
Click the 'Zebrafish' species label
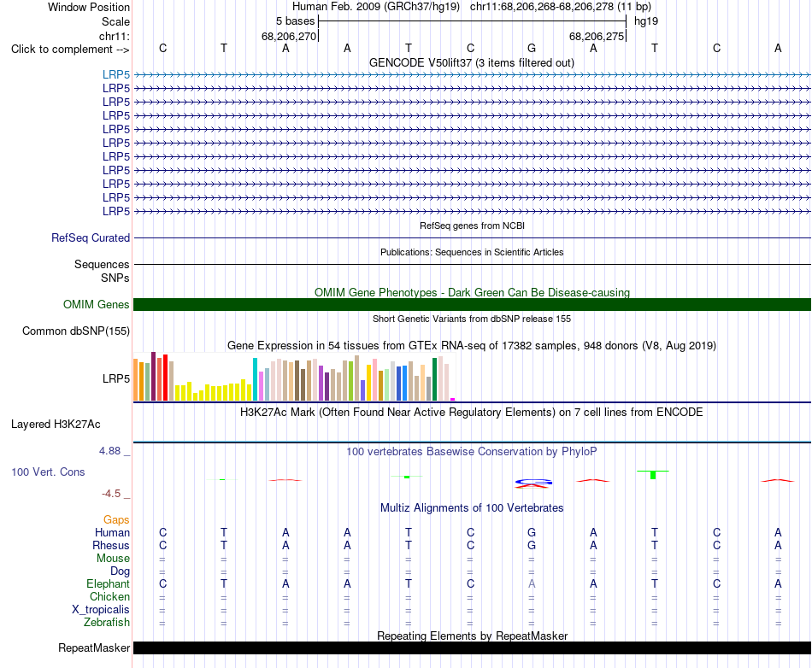107,623
